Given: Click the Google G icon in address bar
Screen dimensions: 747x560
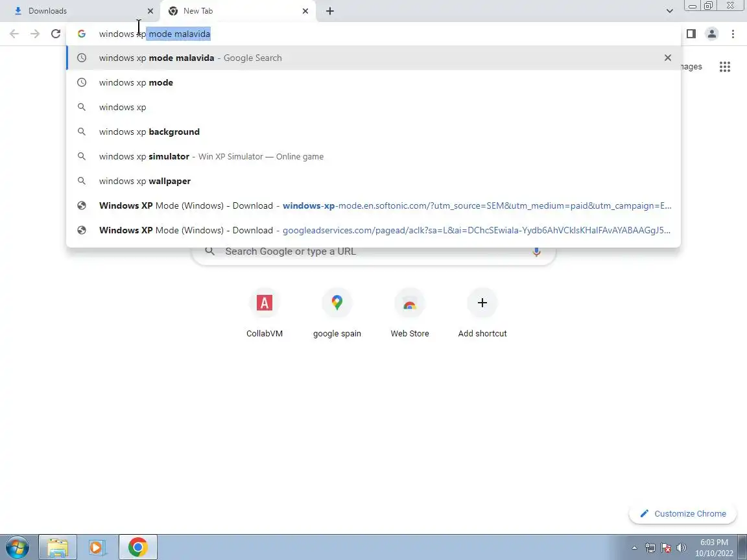Looking at the screenshot, I should (x=82, y=34).
